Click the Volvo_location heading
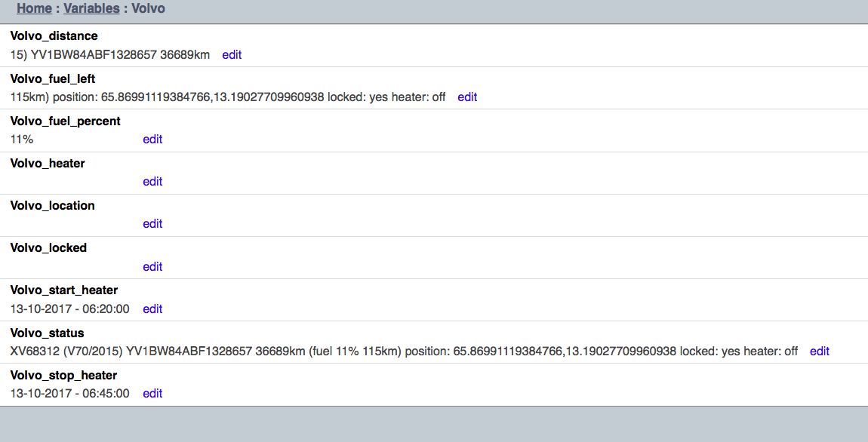868x442 pixels. point(53,205)
